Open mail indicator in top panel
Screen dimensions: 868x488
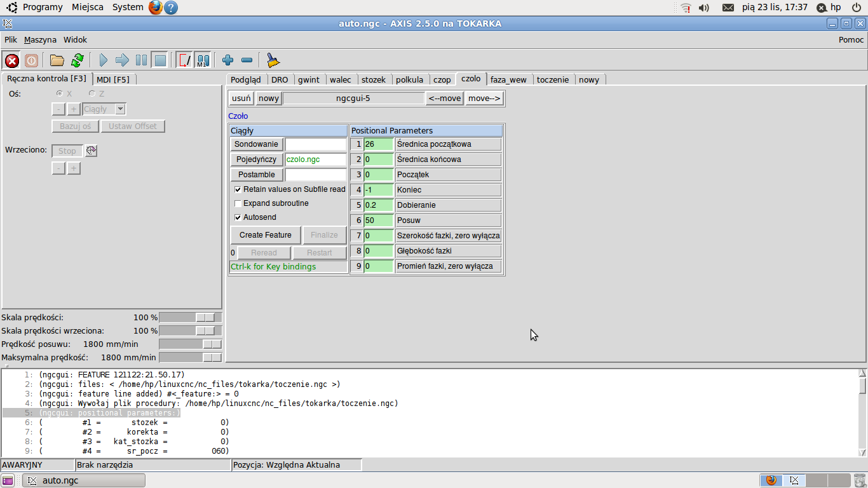click(x=728, y=8)
